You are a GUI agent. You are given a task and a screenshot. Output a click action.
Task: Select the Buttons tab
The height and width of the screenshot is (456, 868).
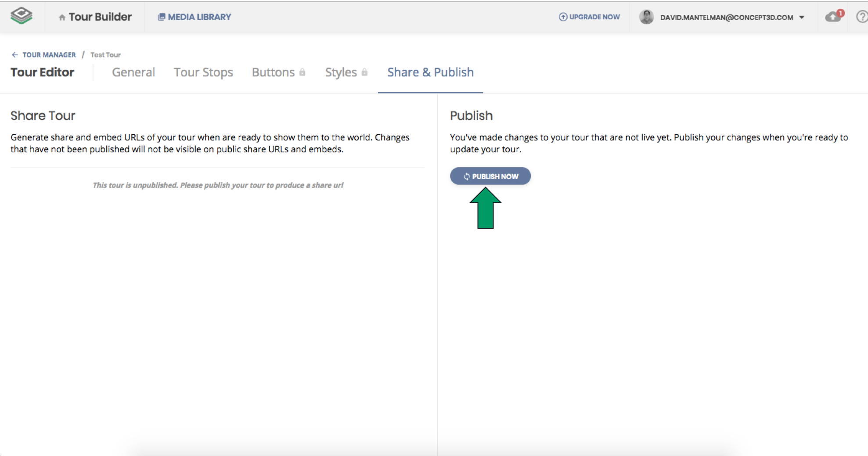[273, 72]
